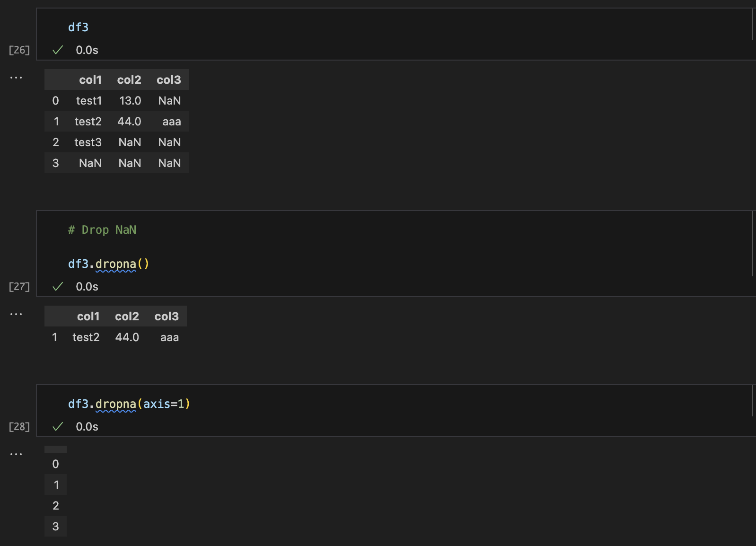Viewport: 756px width, 546px height.
Task: Click the 0.0s execution time of cell 26
Action: pos(87,50)
